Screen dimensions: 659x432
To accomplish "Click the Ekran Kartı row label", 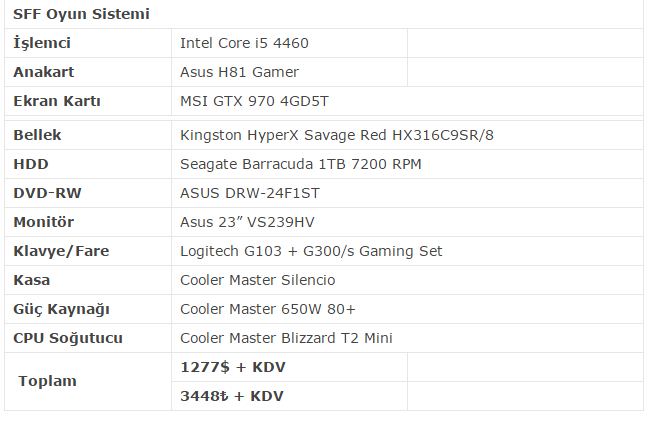I will click(57, 101).
